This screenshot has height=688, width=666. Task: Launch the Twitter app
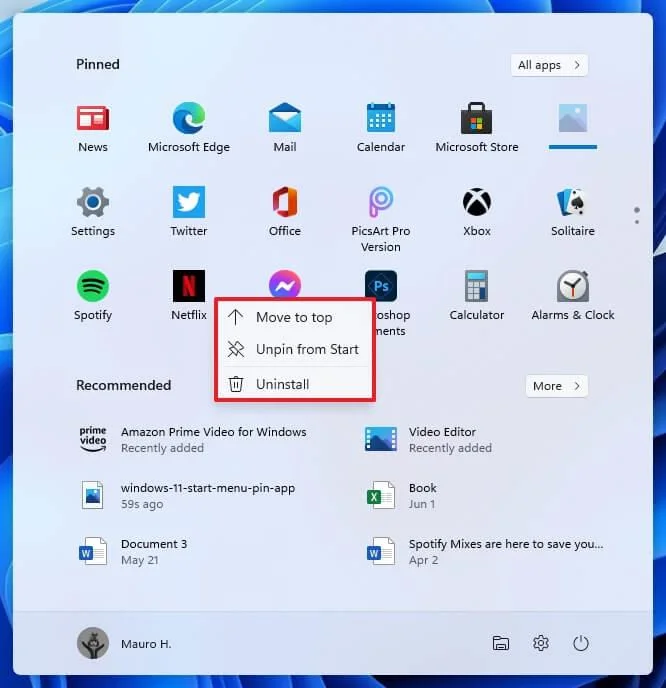pos(189,211)
